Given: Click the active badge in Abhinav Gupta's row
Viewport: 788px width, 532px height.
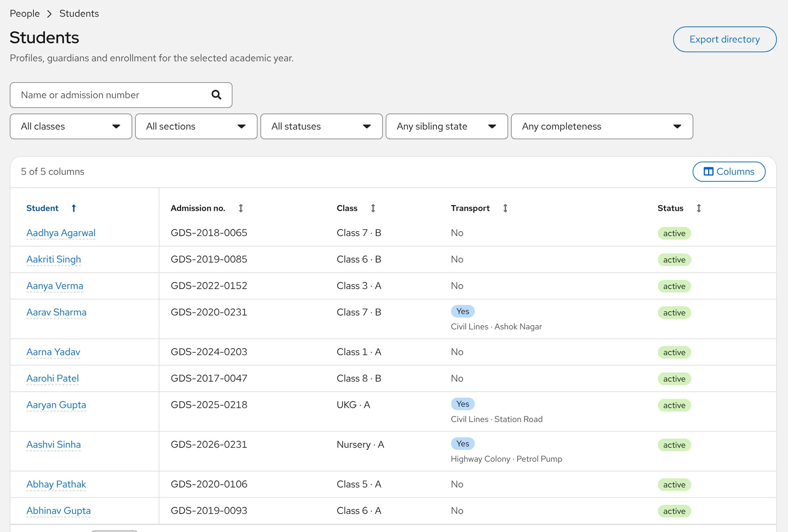Looking at the screenshot, I should [x=674, y=511].
